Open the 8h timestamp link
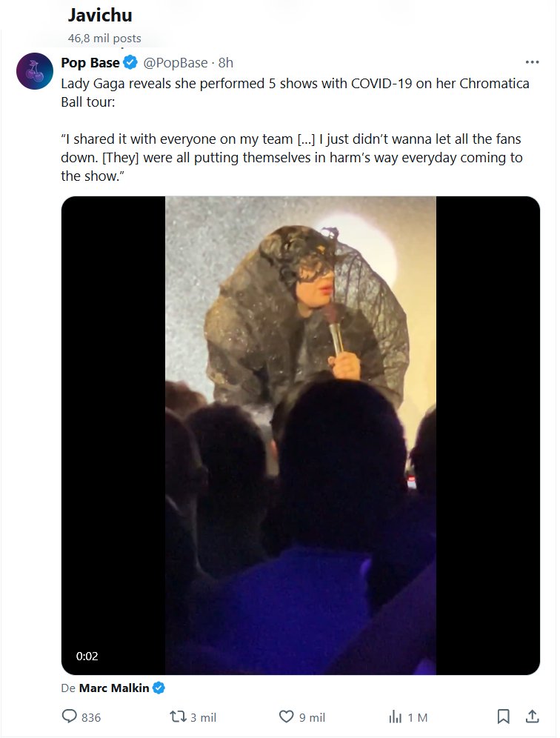This screenshot has height=738, width=560. (x=225, y=63)
